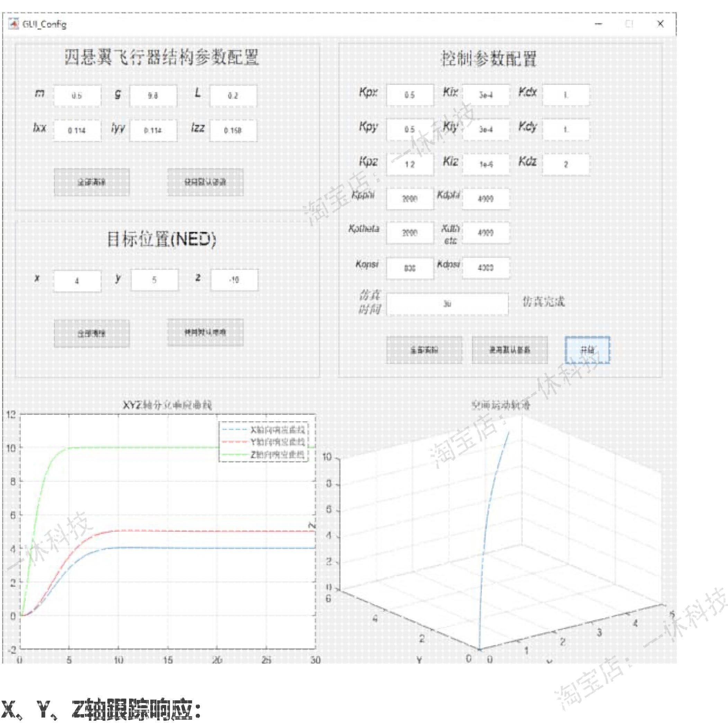The height and width of the screenshot is (728, 728).
Task: Click default parameters button in structure panel
Action: click(x=205, y=182)
